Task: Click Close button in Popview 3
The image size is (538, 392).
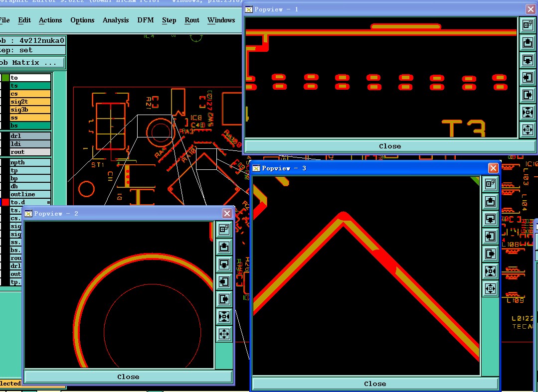Action: 375,384
